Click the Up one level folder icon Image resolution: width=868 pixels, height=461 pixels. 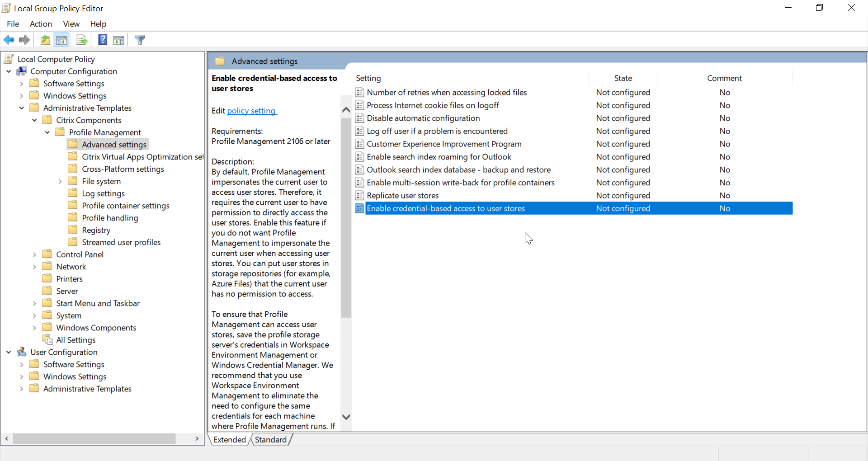point(45,40)
